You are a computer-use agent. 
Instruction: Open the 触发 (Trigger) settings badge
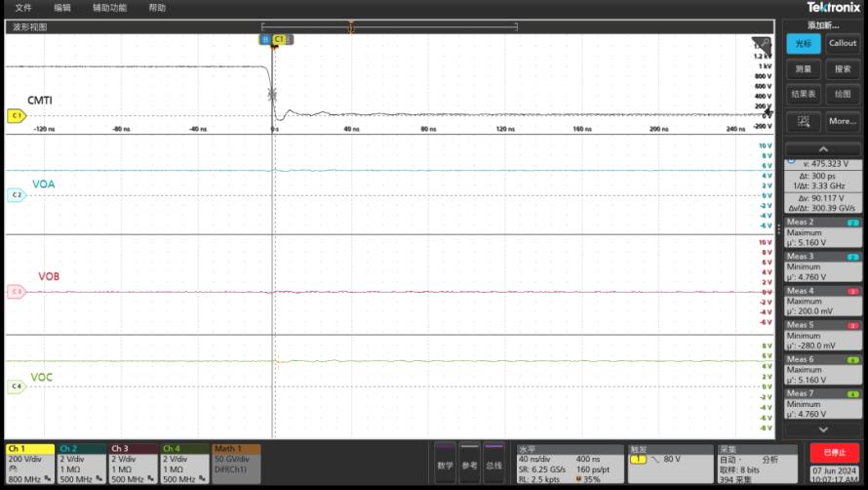[x=671, y=464]
